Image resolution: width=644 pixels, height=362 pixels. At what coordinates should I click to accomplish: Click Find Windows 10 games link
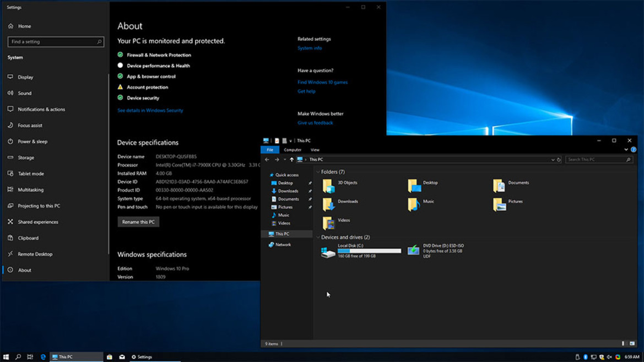point(322,82)
